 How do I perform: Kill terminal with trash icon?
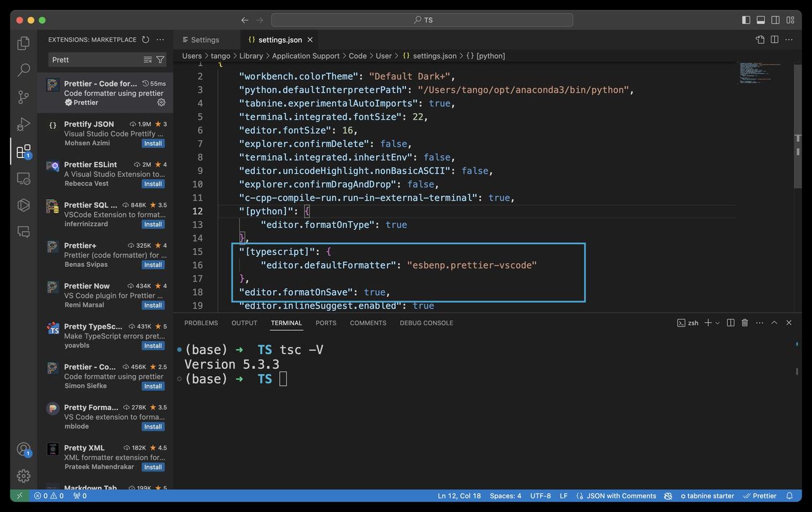[744, 323]
